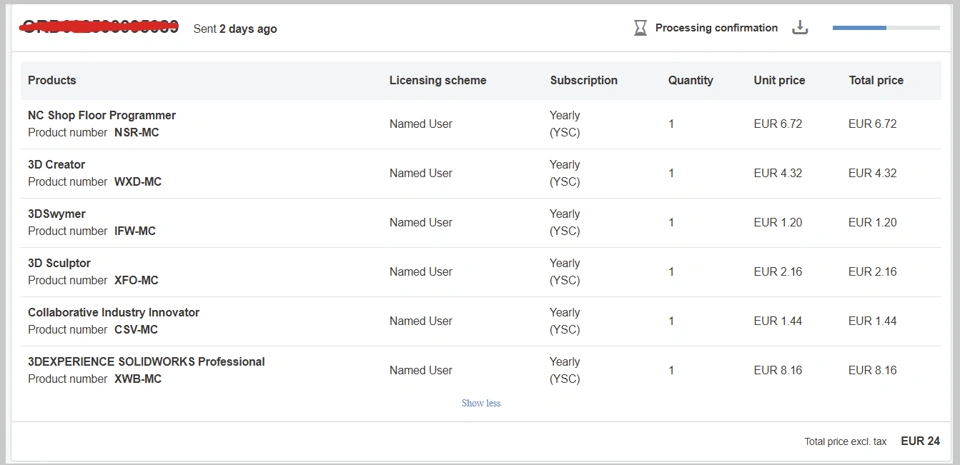This screenshot has width=960, height=465.
Task: Open the 3DSwymer product row
Action: coord(57,213)
